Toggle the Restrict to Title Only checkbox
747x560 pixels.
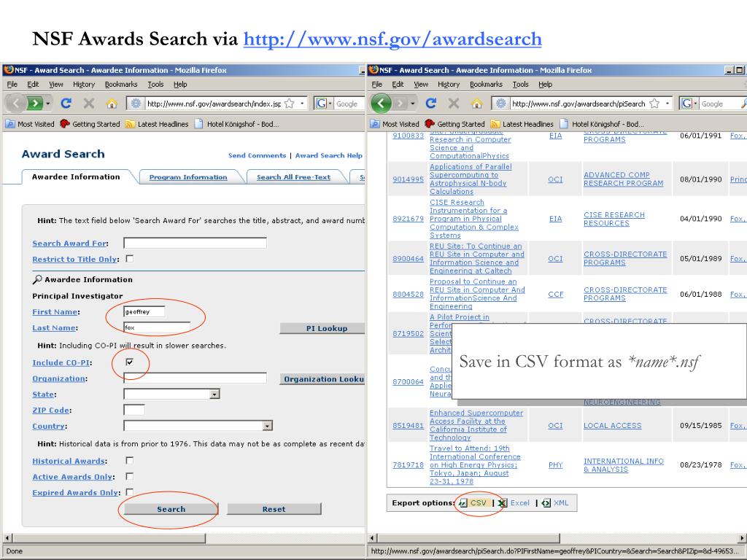coord(130,259)
